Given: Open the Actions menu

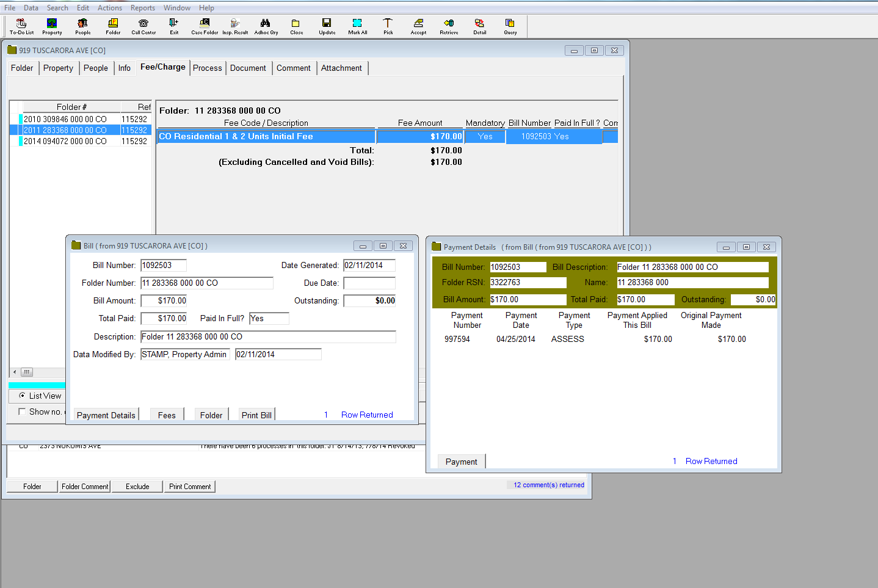Looking at the screenshot, I should (109, 8).
